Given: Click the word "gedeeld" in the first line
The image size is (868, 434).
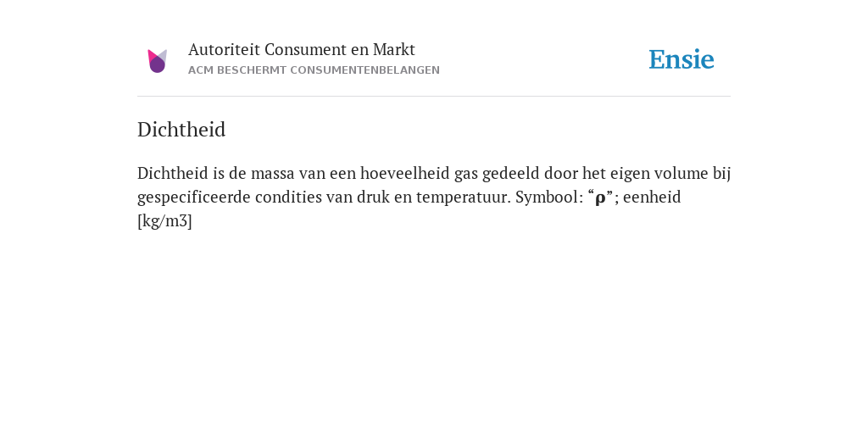Looking at the screenshot, I should point(510,174).
